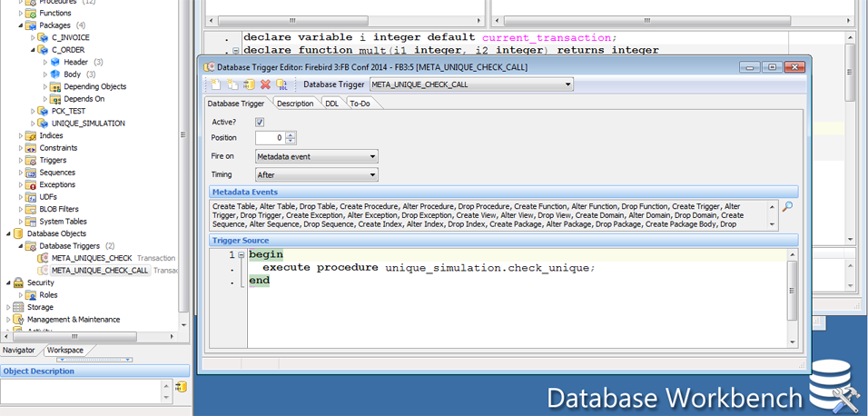The image size is (868, 416).
Task: Click the Sequences folder icon in navigator
Action: [31, 173]
